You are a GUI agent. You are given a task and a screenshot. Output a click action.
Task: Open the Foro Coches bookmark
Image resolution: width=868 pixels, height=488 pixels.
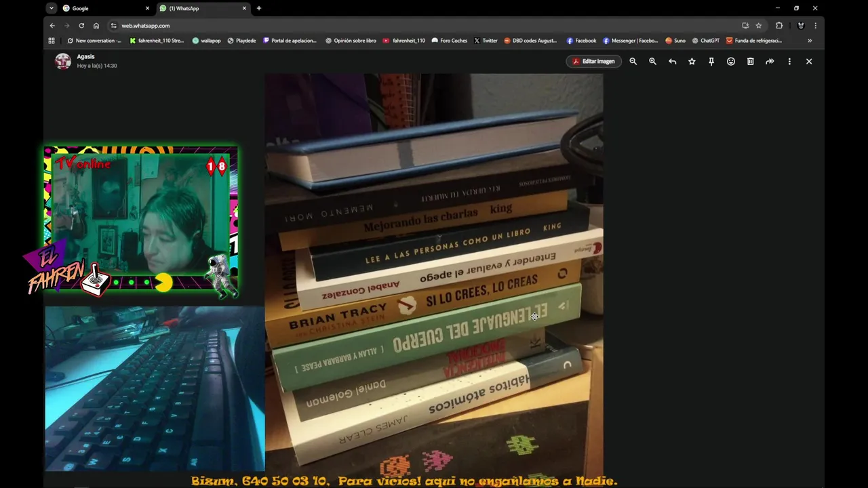click(450, 41)
